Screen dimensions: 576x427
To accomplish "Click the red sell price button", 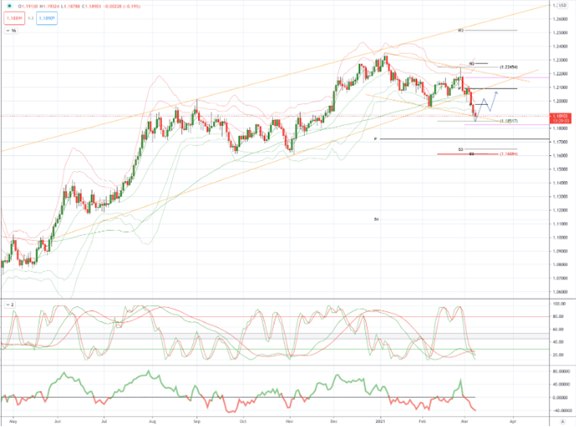I will tap(14, 18).
